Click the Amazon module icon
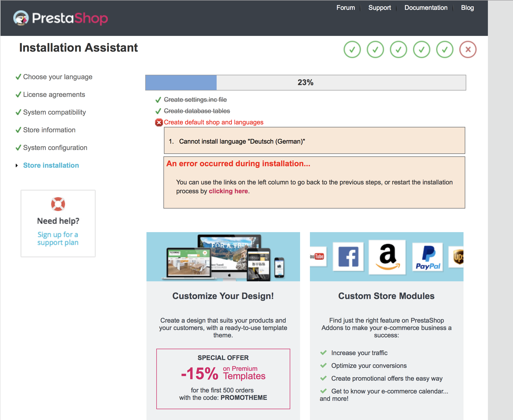This screenshot has height=420, width=513. 387,257
